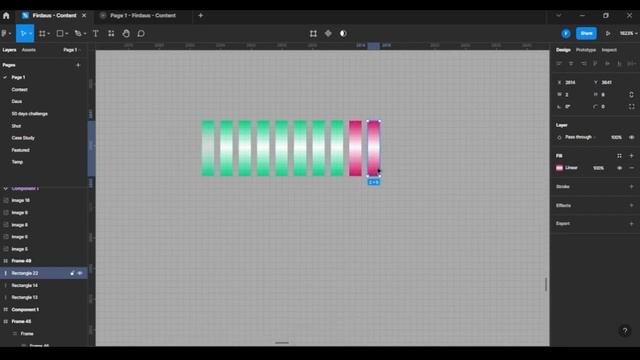Open Pen tool dropdown arrow
The height and width of the screenshot is (360, 640).
84,33
